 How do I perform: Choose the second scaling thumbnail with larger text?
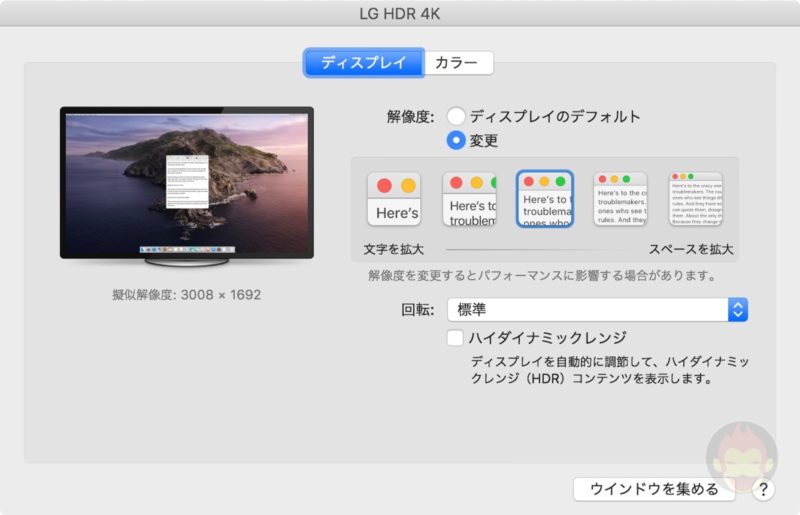point(469,199)
